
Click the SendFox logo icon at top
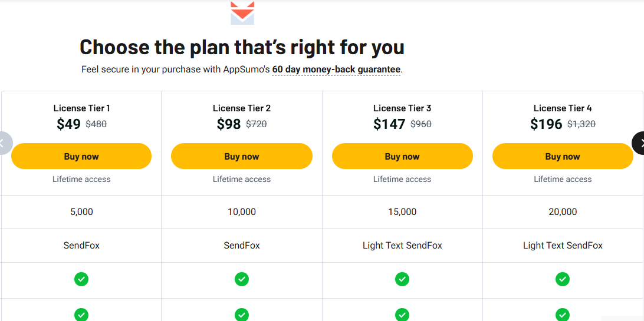(x=242, y=12)
